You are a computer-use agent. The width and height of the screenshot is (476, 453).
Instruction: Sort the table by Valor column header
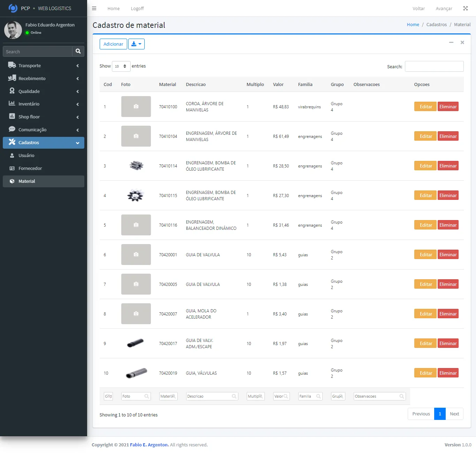[x=278, y=85]
